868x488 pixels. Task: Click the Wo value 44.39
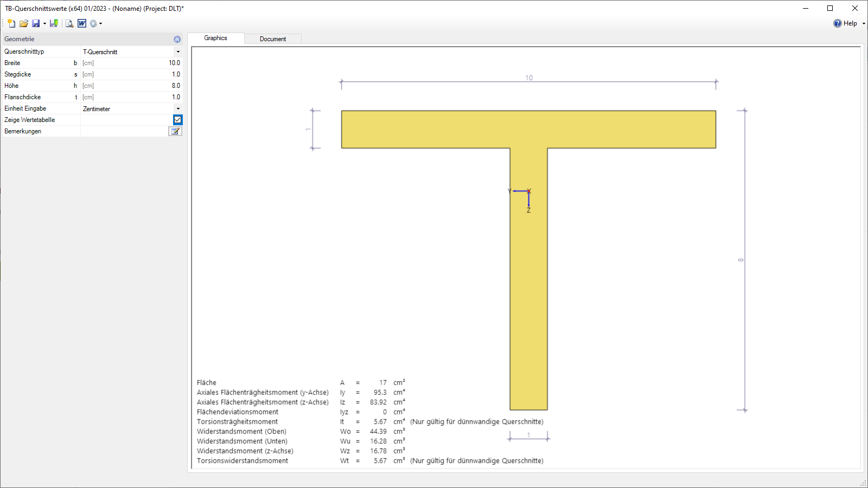(379, 432)
